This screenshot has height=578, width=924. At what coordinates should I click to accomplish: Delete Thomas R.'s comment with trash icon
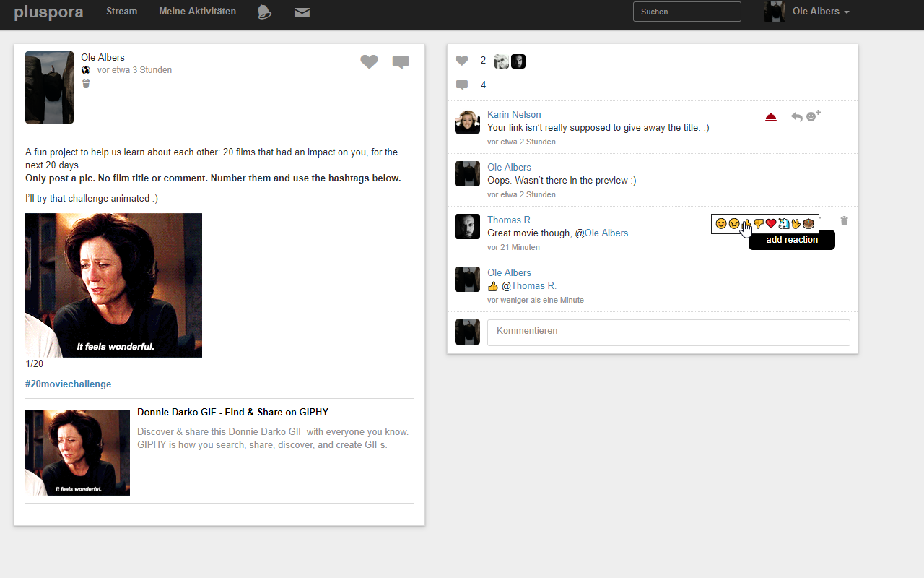845,220
